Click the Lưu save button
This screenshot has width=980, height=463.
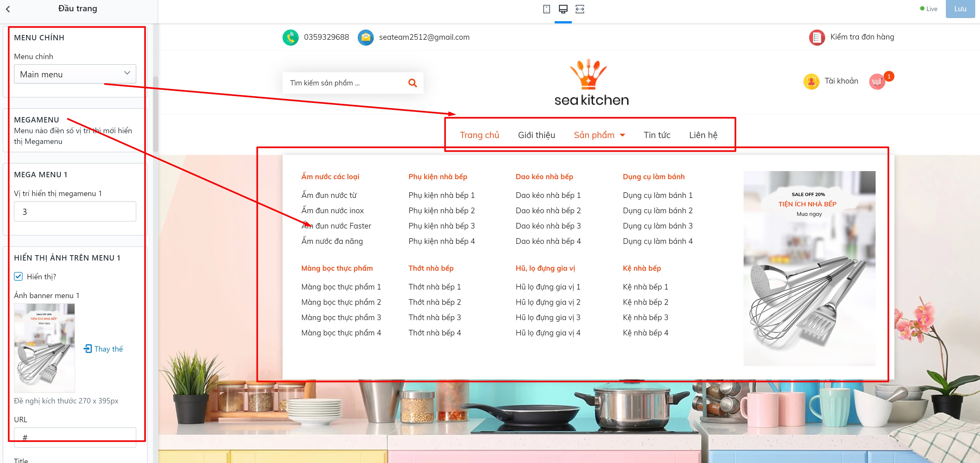point(960,8)
